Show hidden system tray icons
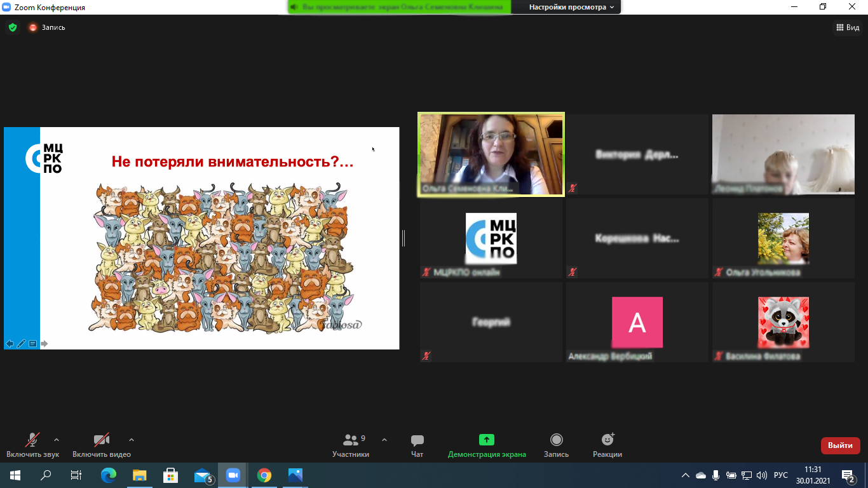The width and height of the screenshot is (868, 488). click(685, 475)
